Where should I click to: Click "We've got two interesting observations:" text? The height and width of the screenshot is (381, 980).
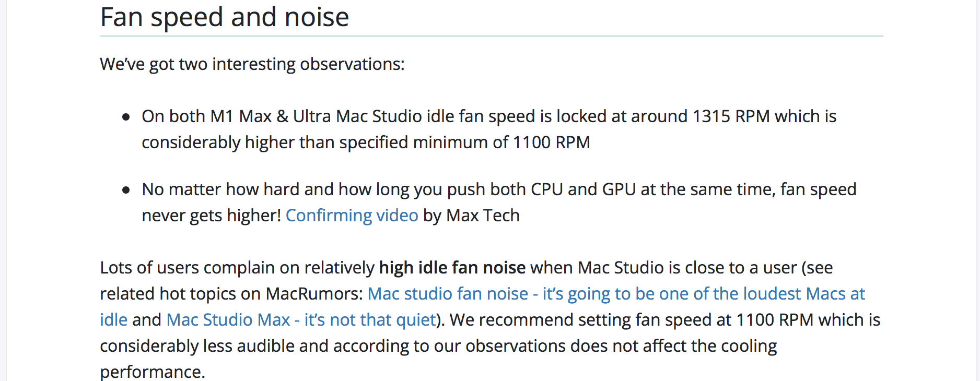click(x=252, y=64)
